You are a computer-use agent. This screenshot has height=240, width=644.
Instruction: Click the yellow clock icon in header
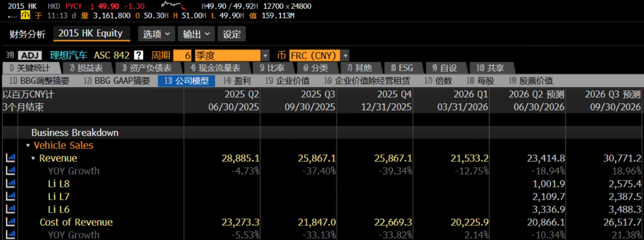[25, 16]
